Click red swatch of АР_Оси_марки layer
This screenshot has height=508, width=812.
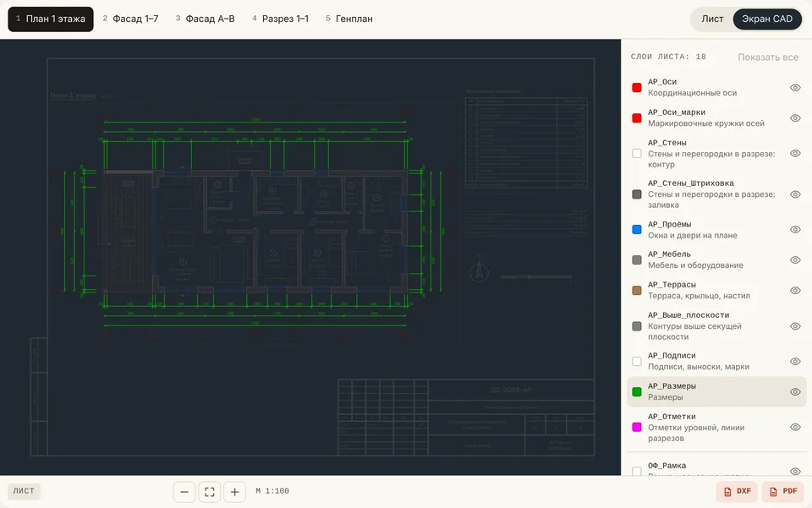pyautogui.click(x=637, y=118)
